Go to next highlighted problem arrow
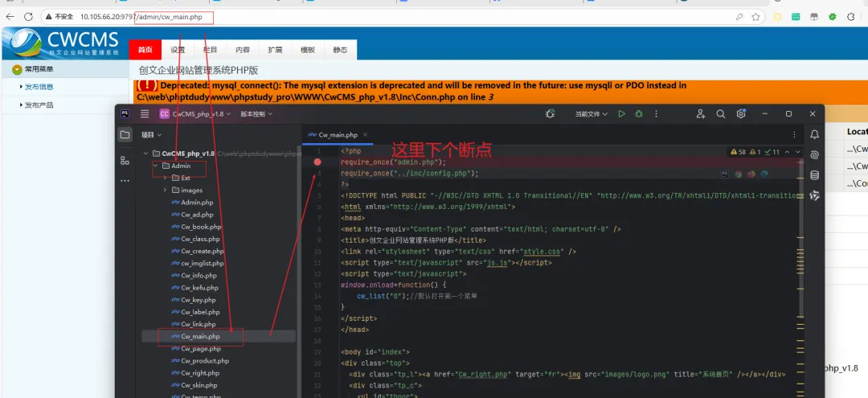This screenshot has width=868, height=398. [798, 152]
